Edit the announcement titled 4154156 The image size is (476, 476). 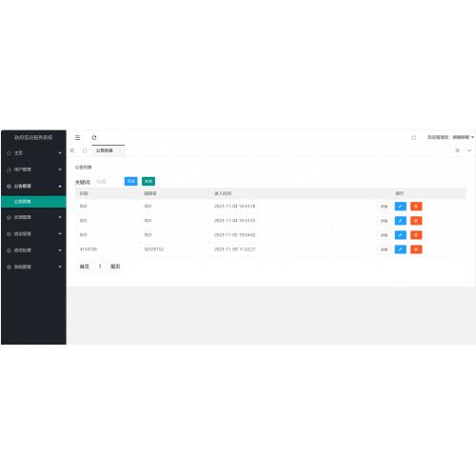coord(401,249)
